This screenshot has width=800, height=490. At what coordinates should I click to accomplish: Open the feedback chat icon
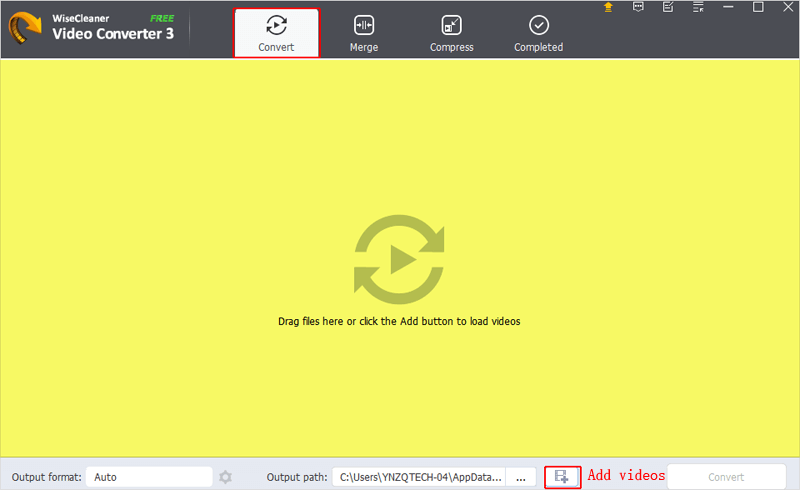point(638,7)
